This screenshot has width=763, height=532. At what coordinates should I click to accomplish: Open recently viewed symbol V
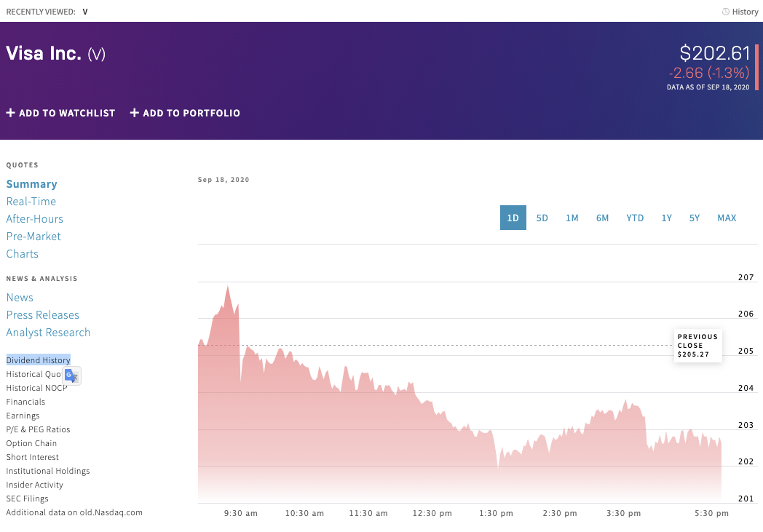[85, 12]
